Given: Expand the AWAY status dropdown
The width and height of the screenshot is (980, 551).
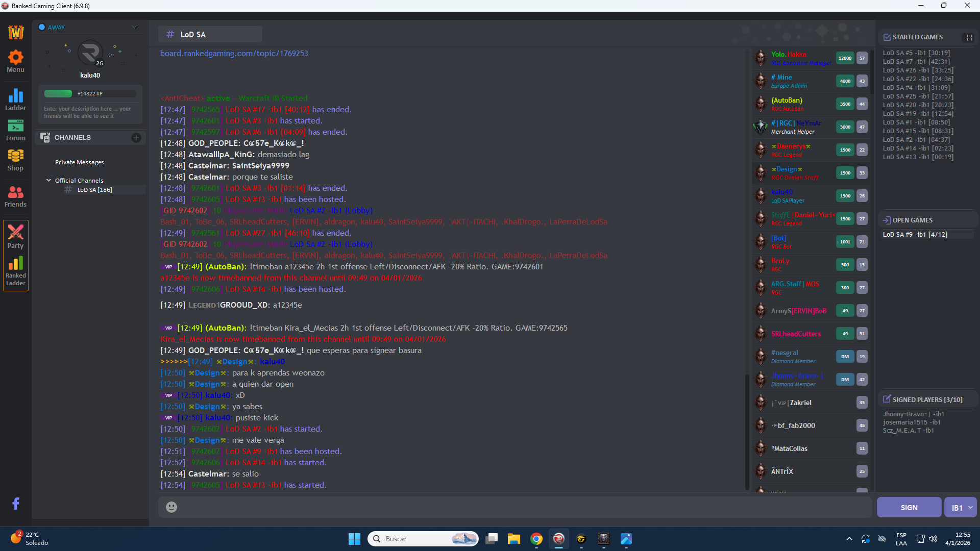Looking at the screenshot, I should [135, 28].
